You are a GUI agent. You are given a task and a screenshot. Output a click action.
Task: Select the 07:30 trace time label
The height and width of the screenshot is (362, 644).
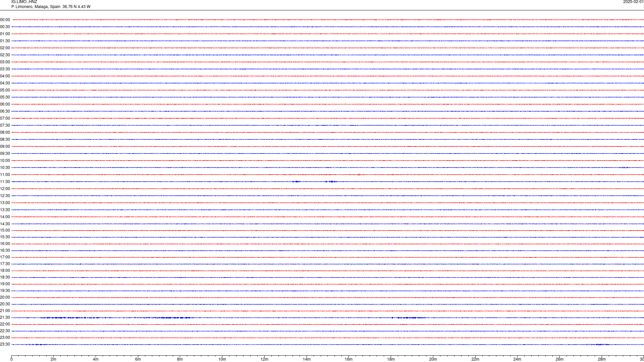[x=5, y=125]
